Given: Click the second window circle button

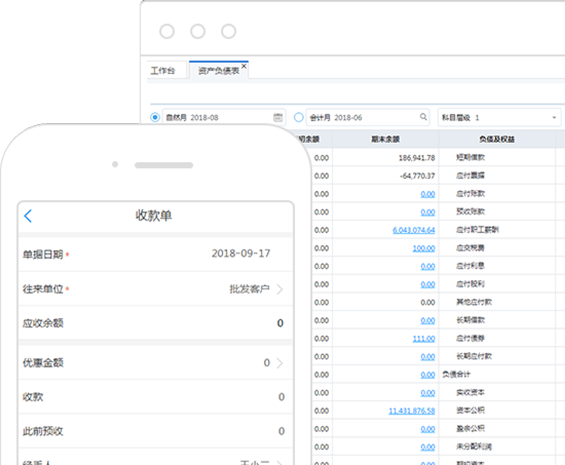Looking at the screenshot, I should click(x=198, y=31).
